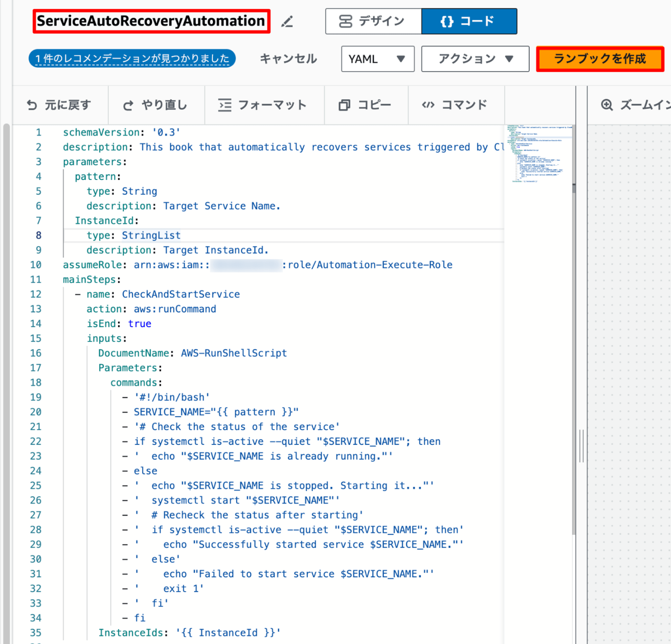Screen dimensions: 671x644
Task: Switch to the コード tab
Action: pyautogui.click(x=469, y=21)
